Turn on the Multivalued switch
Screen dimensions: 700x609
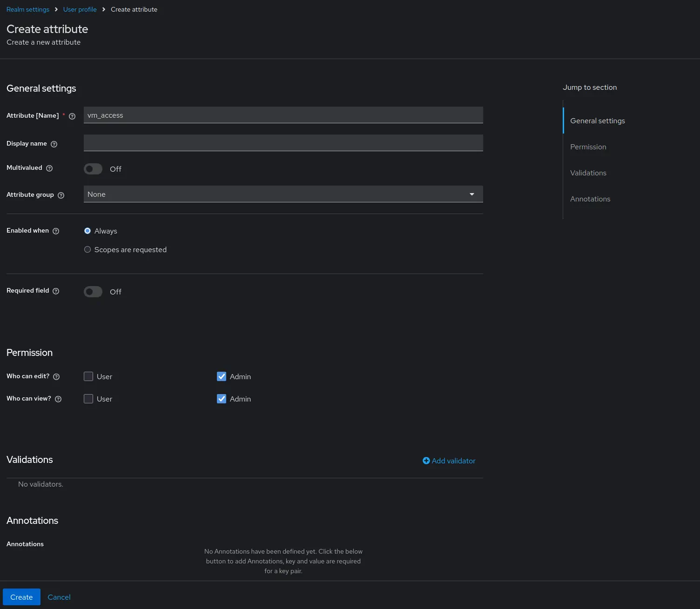coord(93,169)
